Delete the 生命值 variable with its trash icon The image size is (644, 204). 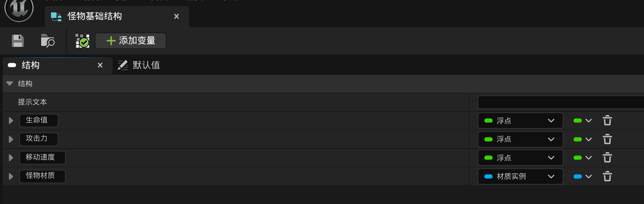coord(607,121)
